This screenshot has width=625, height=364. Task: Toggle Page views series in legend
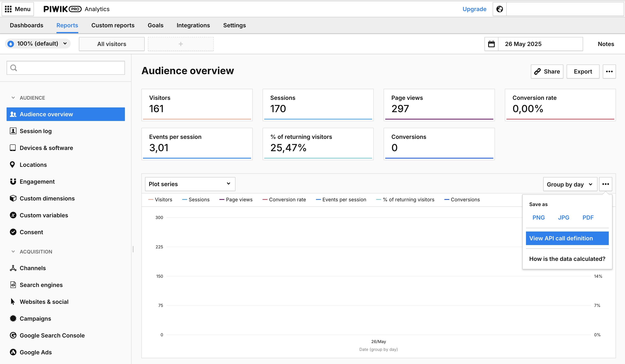tap(236, 200)
